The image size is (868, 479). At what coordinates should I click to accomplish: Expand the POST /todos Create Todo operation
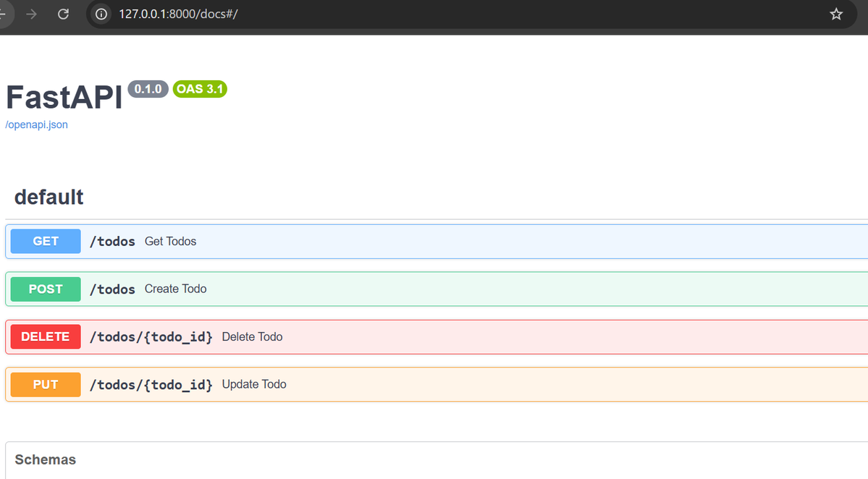coord(437,289)
